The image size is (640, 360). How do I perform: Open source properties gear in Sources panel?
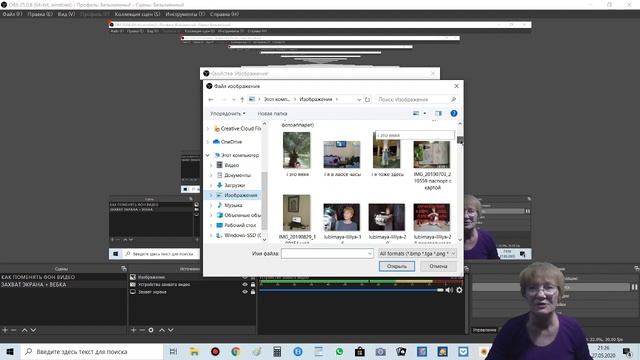[x=151, y=330]
